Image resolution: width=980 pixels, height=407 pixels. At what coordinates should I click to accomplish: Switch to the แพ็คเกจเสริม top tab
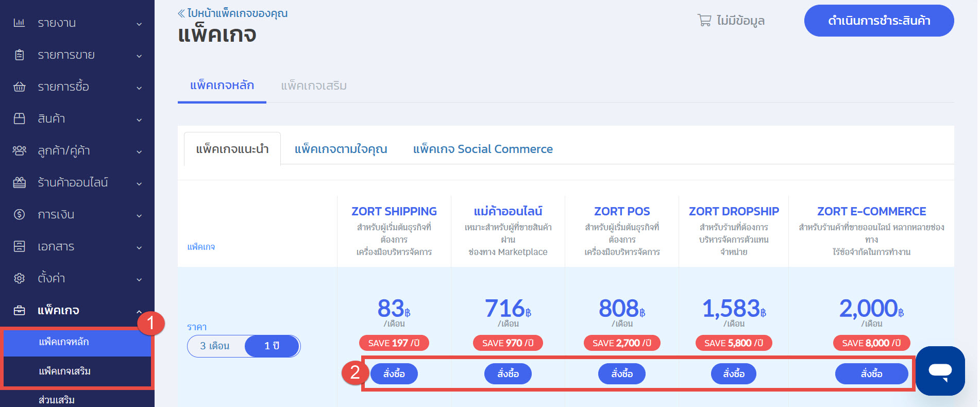[313, 86]
